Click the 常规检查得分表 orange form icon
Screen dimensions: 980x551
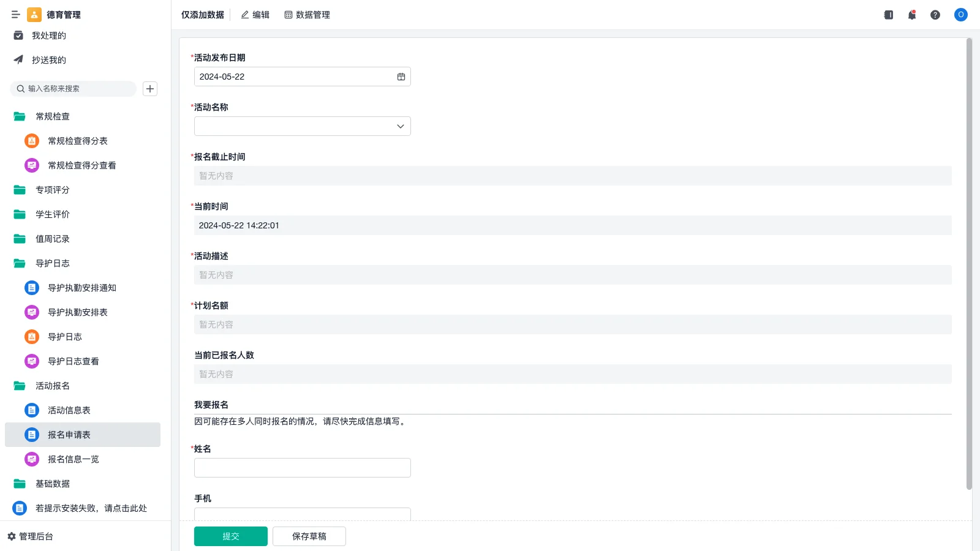32,141
